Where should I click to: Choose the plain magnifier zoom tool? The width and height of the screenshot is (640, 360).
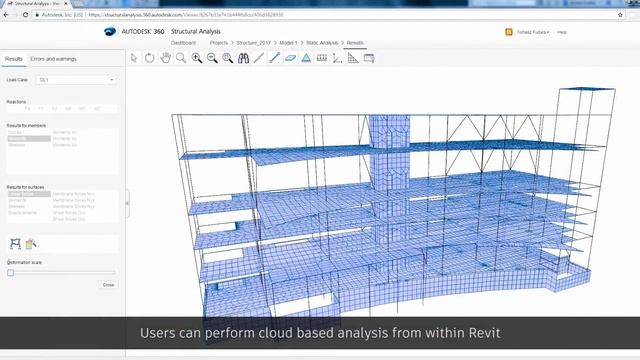(181, 58)
